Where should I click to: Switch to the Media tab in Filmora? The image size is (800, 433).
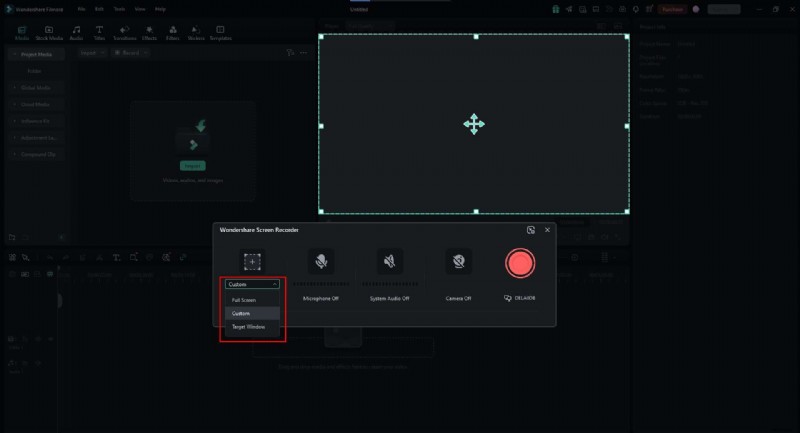(22, 33)
